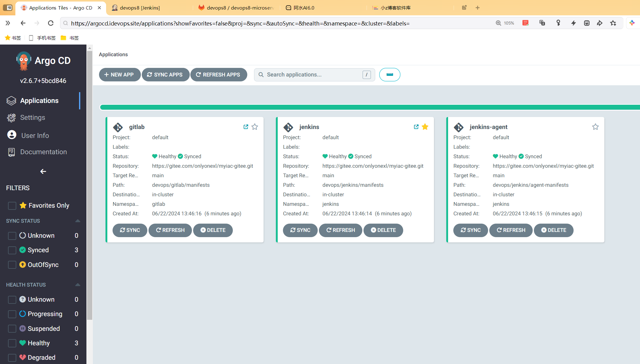Click browser back arrow

23,23
